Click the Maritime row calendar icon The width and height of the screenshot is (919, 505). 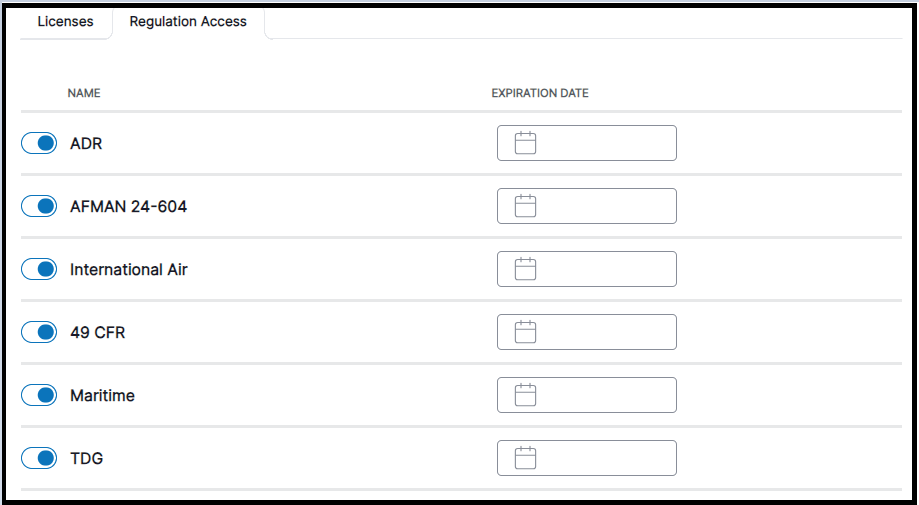[525, 395]
